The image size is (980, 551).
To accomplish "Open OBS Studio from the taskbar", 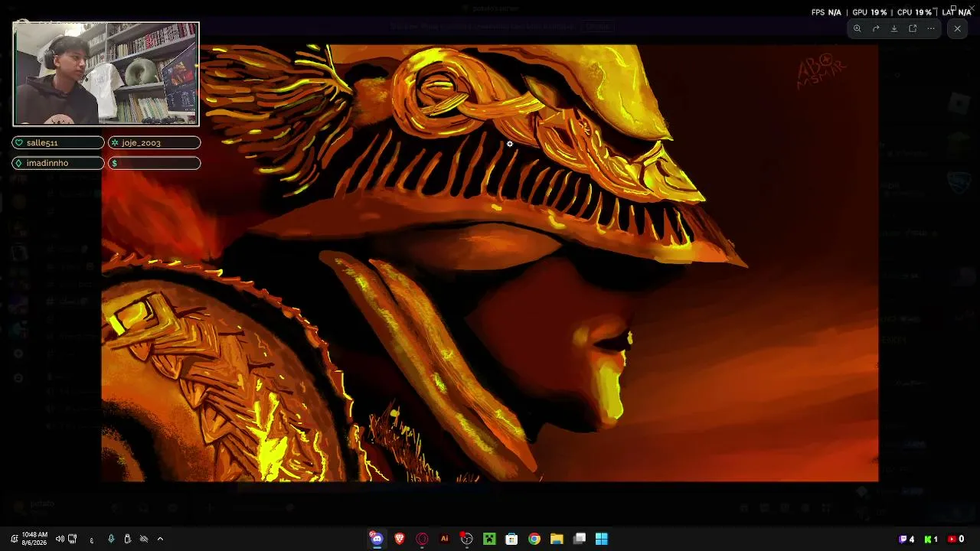I will click(x=466, y=539).
